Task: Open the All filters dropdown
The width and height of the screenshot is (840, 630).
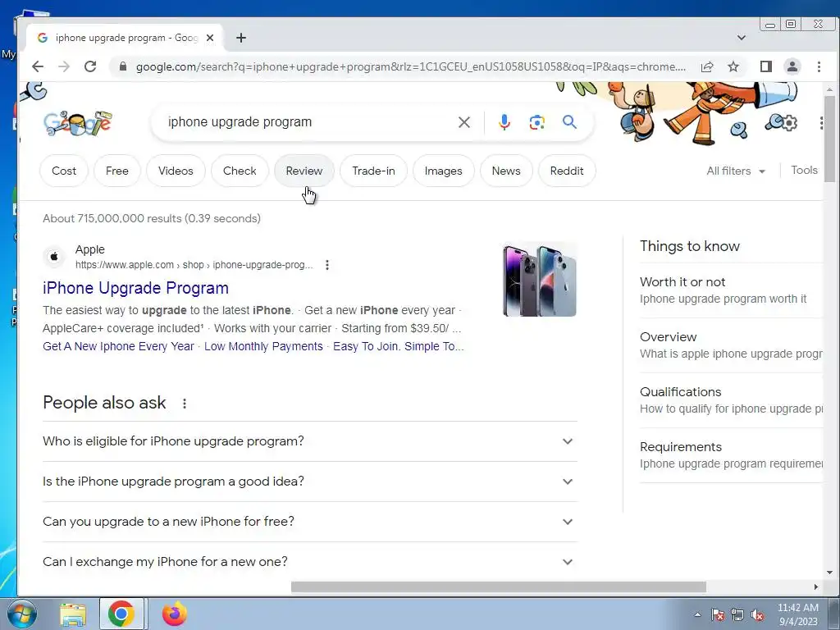Action: click(x=736, y=171)
